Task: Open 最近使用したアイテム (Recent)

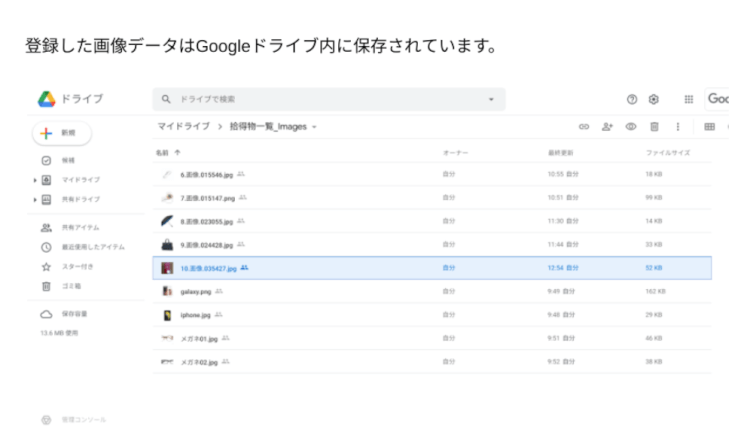Action: [x=92, y=247]
